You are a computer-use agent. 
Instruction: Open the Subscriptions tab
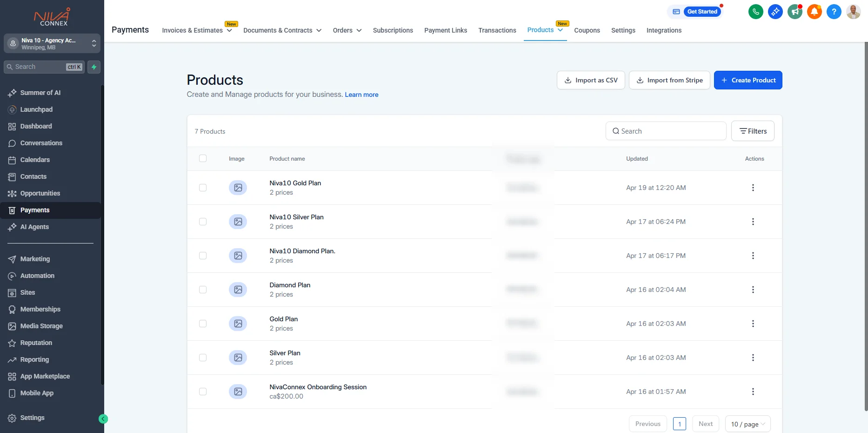pyautogui.click(x=393, y=30)
